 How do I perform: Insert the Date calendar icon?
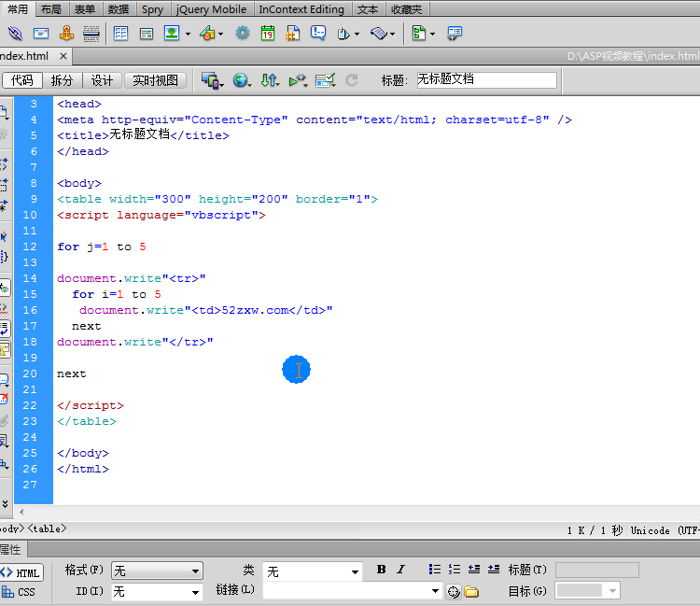point(268,34)
